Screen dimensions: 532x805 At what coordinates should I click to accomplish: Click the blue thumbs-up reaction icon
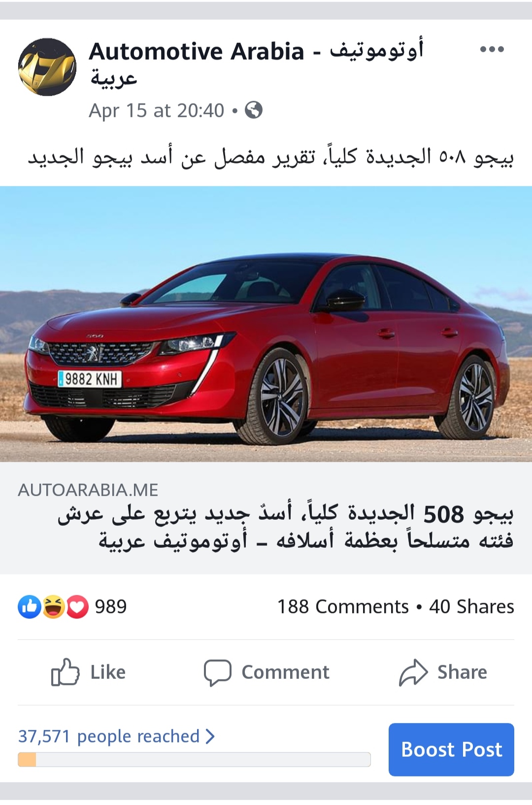click(x=30, y=606)
